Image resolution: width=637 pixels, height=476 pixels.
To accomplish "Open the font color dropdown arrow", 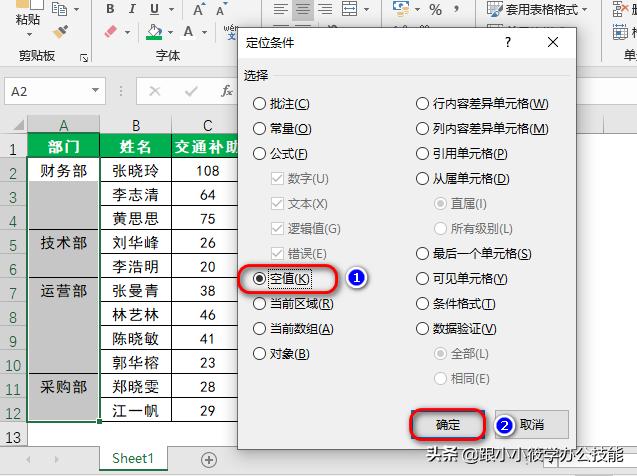I will [x=204, y=32].
